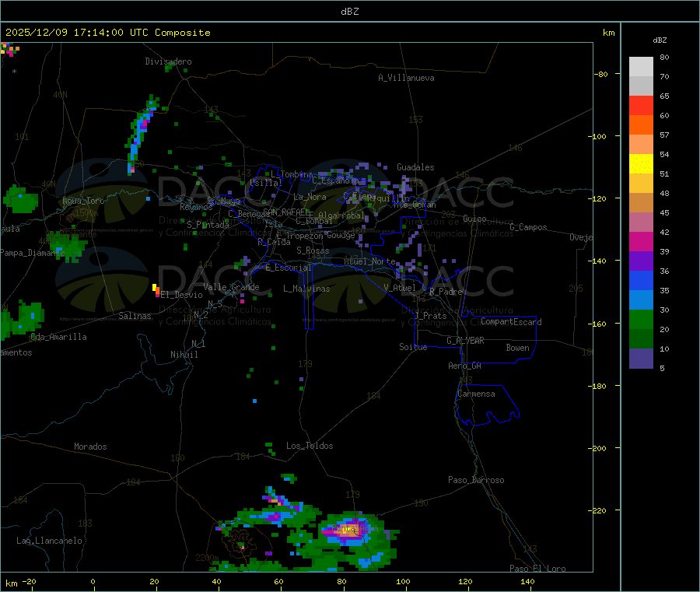Click the 'El_Desvio' location label
The width and height of the screenshot is (700, 592).
[182, 295]
